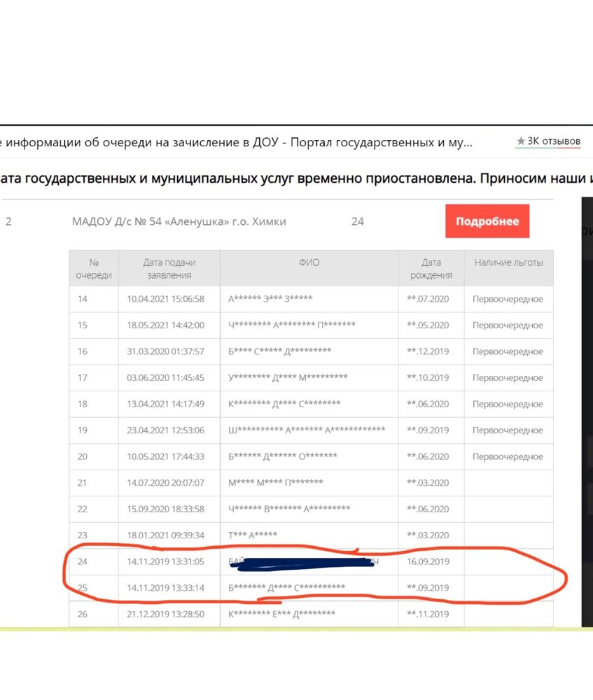Switch to the ДОУ queue portal browser tab
Screen dimensions: 593x700
(238, 142)
